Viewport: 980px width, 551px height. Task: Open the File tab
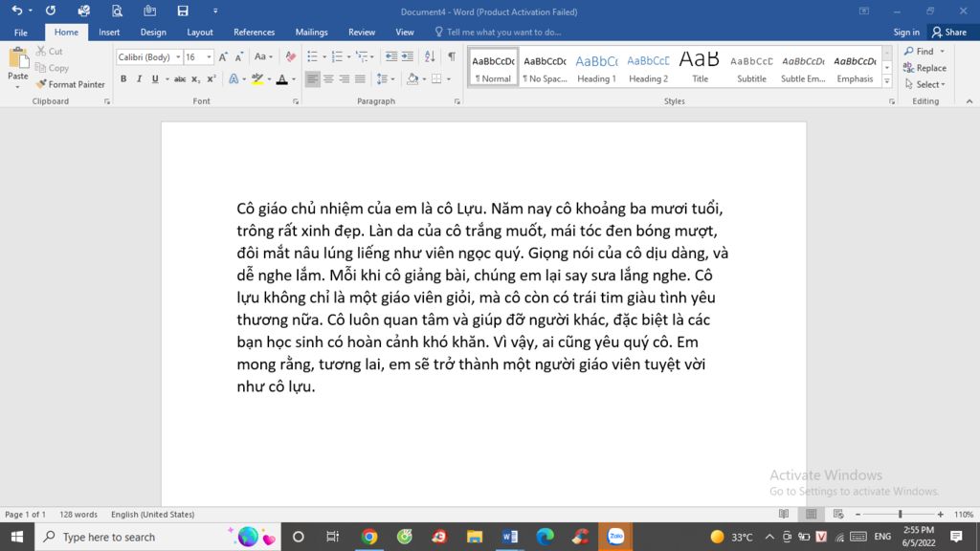[21, 33]
